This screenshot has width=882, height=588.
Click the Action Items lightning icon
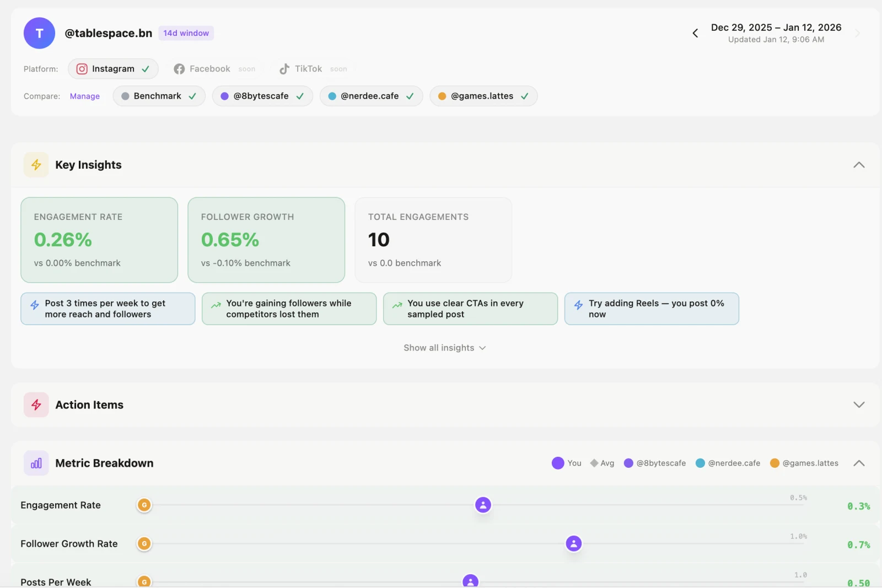(x=36, y=405)
